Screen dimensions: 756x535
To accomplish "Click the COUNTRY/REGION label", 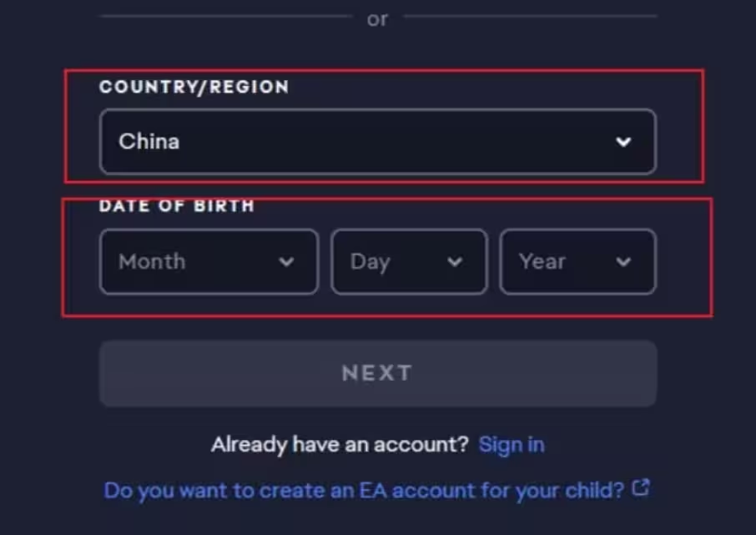I will click(194, 87).
